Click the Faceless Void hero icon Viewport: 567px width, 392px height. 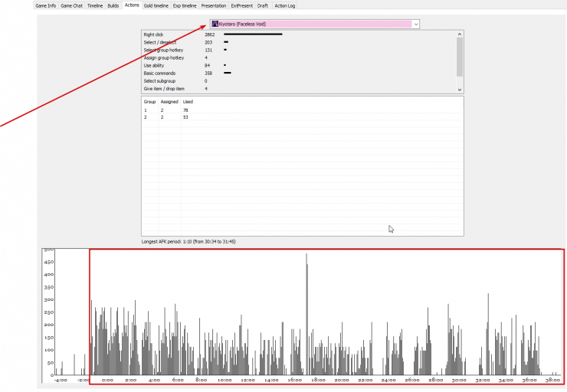(x=215, y=24)
